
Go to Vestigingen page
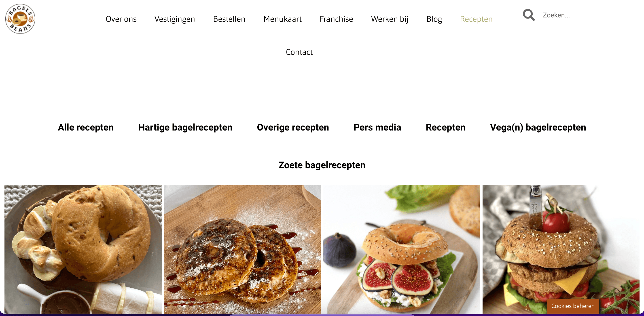coord(174,19)
